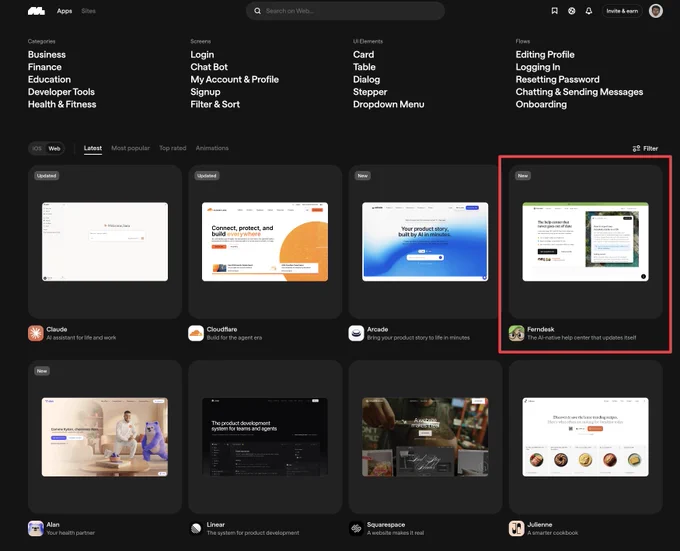Open the Card UI element link

pos(363,55)
